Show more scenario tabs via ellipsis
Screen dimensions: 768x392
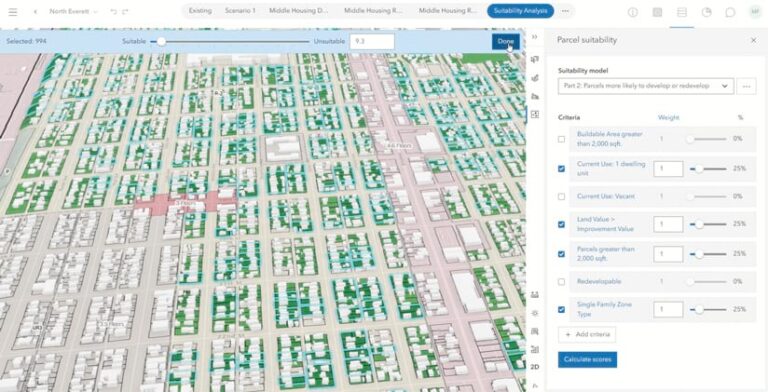click(565, 11)
